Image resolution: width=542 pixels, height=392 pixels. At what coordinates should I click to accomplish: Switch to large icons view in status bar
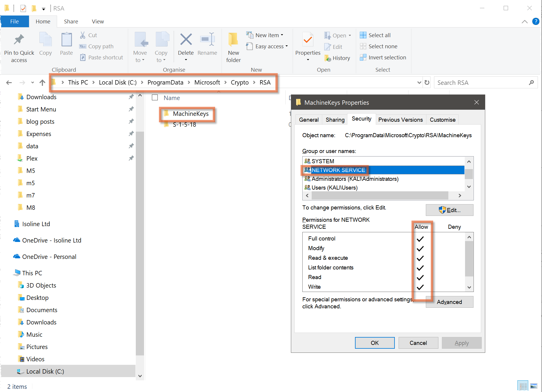(x=534, y=386)
